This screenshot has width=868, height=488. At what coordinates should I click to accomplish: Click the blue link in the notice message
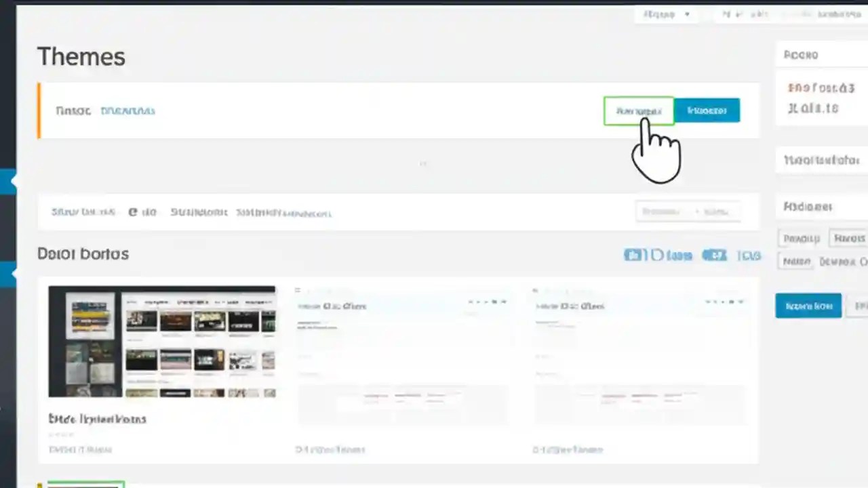127,110
